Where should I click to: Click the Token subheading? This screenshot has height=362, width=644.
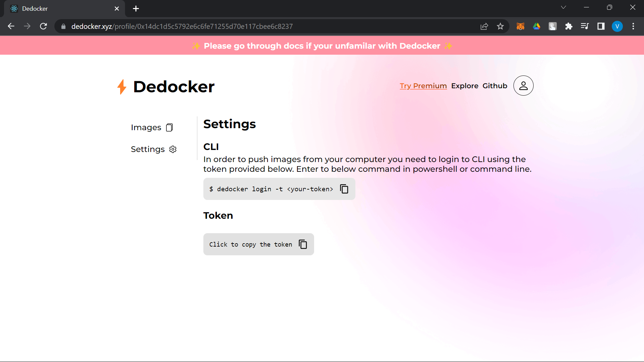[218, 215]
